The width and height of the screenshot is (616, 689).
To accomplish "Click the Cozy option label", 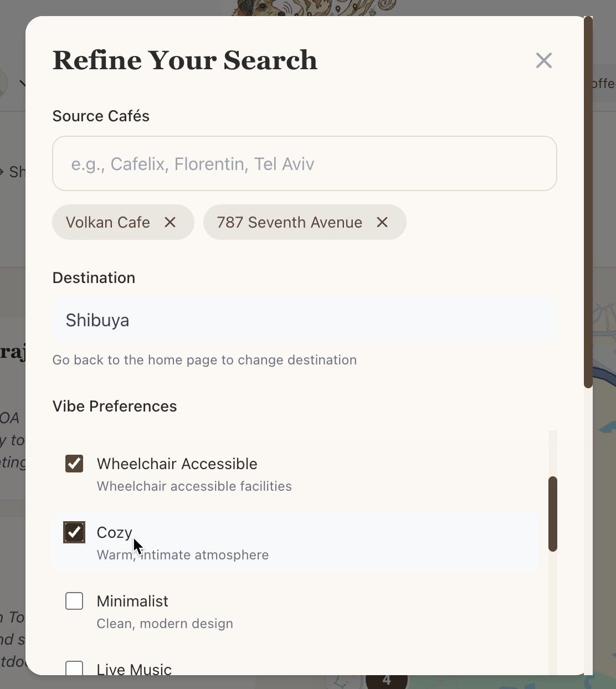I will point(114,532).
